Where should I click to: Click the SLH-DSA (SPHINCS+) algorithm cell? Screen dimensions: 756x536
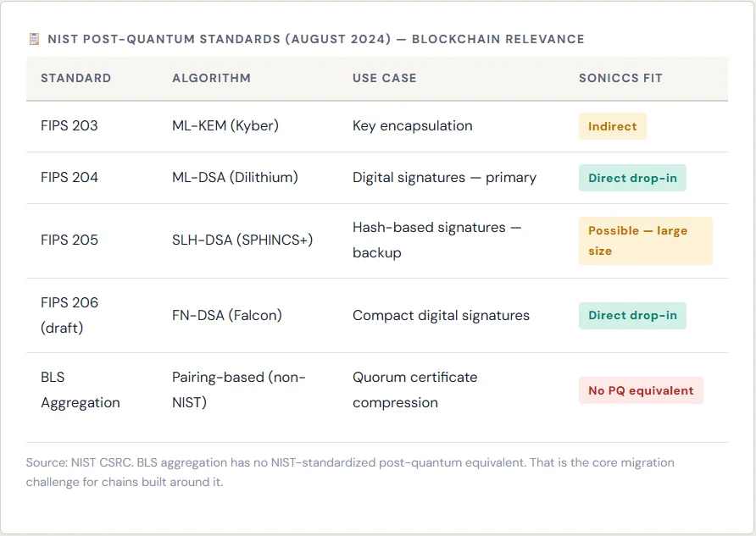242,240
